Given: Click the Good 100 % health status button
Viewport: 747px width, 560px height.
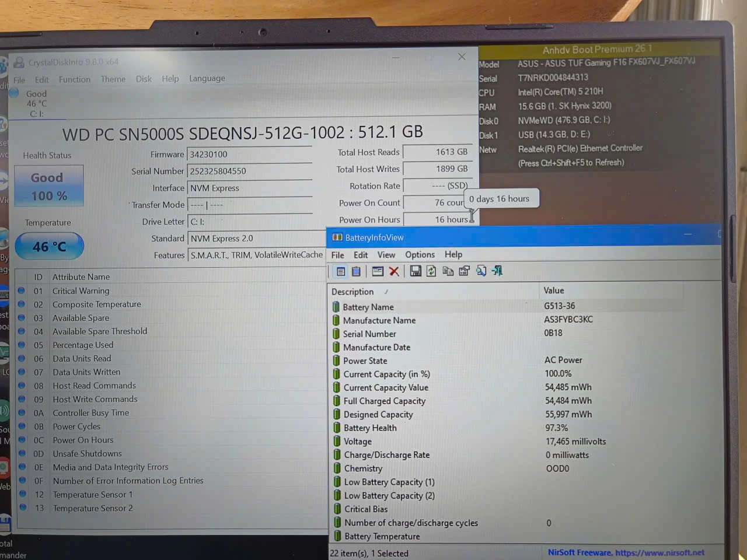Looking at the screenshot, I should pyautogui.click(x=49, y=186).
